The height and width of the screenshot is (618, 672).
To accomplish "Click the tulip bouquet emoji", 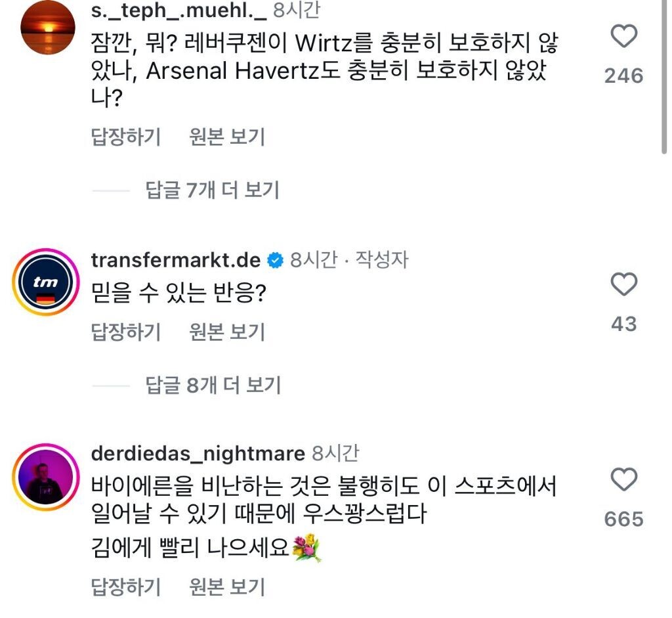I will pyautogui.click(x=306, y=548).
